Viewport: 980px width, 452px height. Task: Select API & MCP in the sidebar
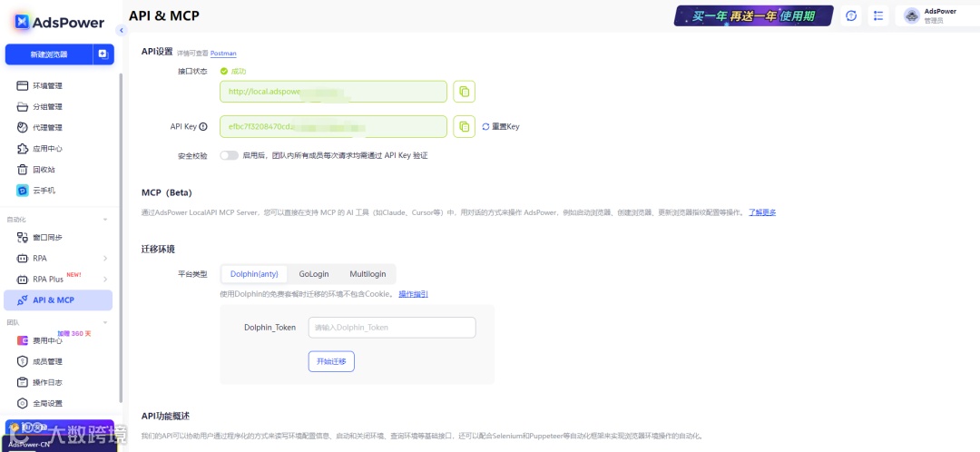(x=57, y=300)
